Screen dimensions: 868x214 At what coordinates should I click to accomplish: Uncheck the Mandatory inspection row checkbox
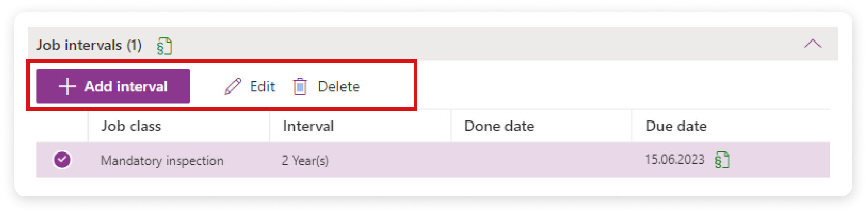(62, 159)
